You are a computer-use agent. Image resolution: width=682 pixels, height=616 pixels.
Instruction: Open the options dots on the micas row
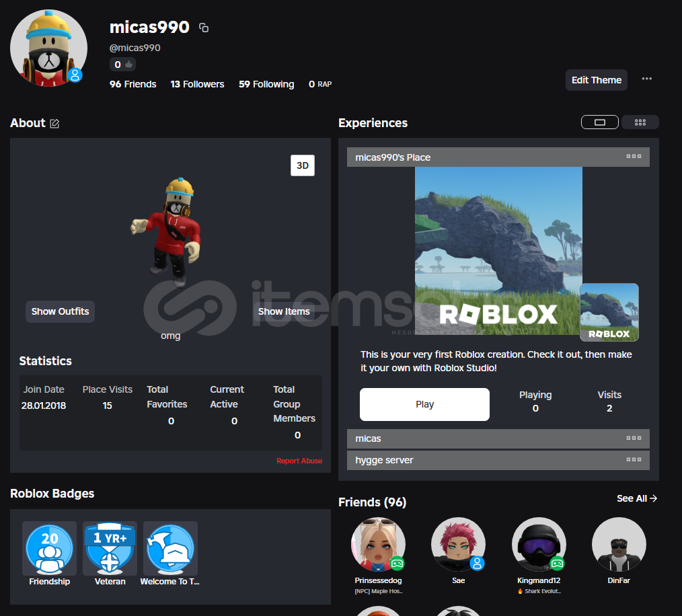click(x=634, y=438)
